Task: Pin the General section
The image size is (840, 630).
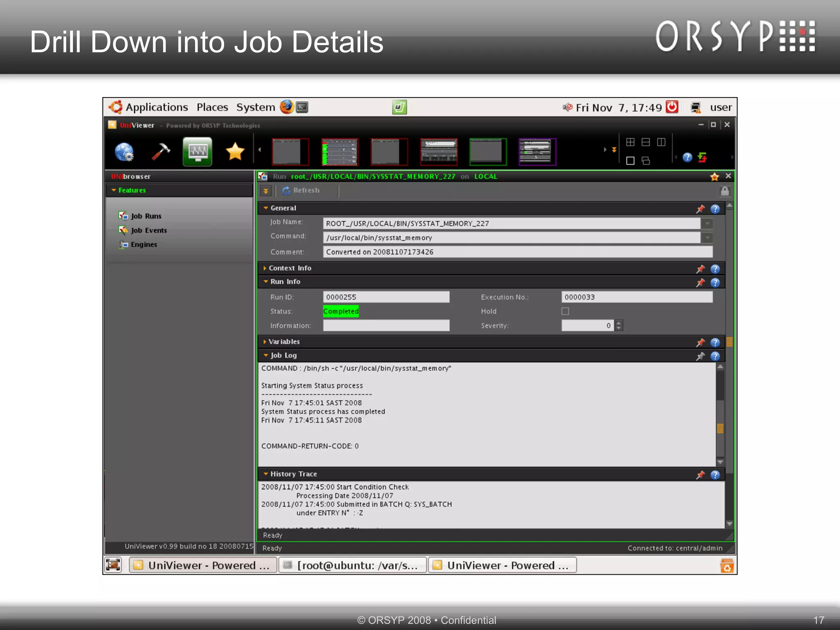Action: [700, 209]
